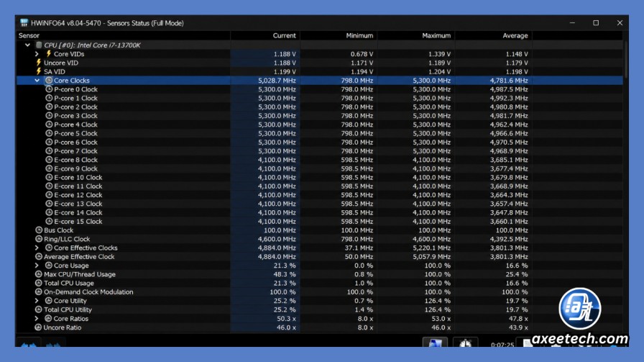Click the vertical scrollbar thumb
The image size is (644, 362).
[626, 58]
